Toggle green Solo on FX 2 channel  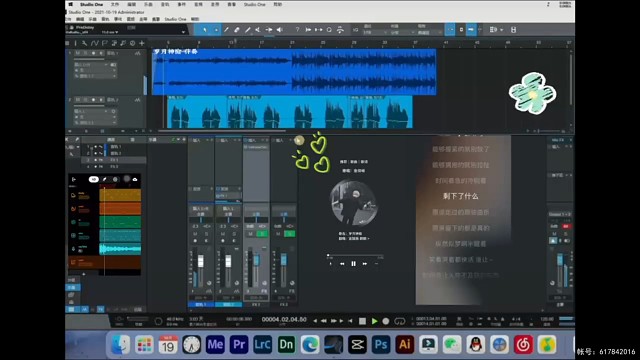tap(290, 234)
